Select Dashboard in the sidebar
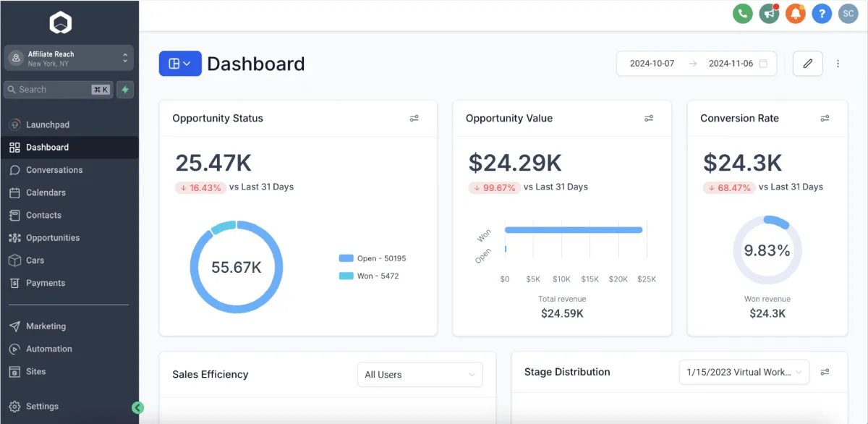 tap(69, 148)
